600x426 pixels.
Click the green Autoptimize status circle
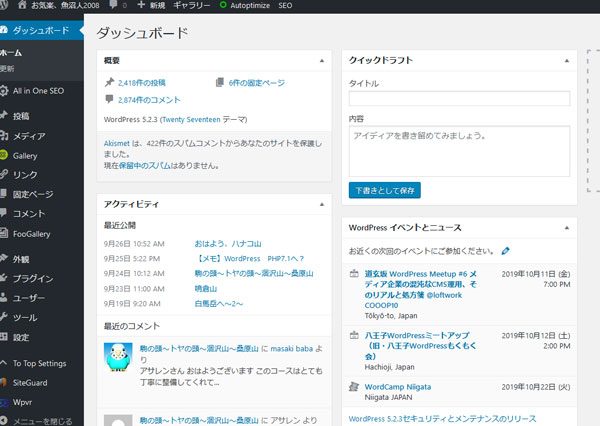click(x=223, y=5)
